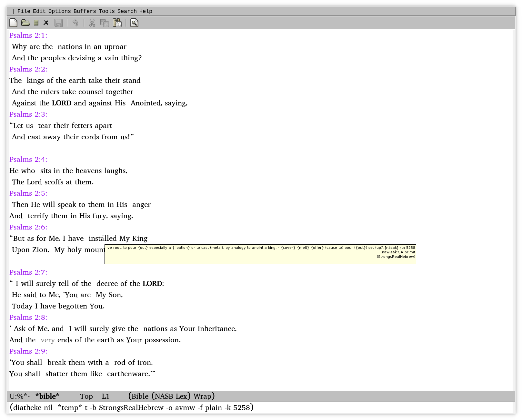This screenshot has height=420, width=522.
Task: Click the Undo arrow icon
Action: 75,23
